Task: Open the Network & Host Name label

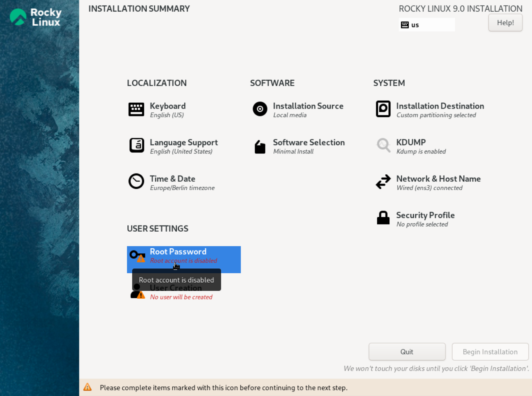Action: (438, 179)
